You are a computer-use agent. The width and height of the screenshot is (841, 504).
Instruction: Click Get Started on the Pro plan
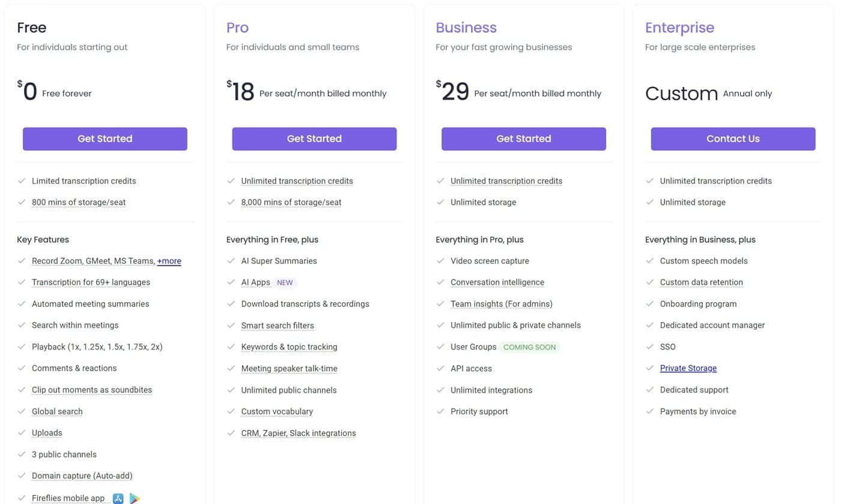(x=314, y=139)
